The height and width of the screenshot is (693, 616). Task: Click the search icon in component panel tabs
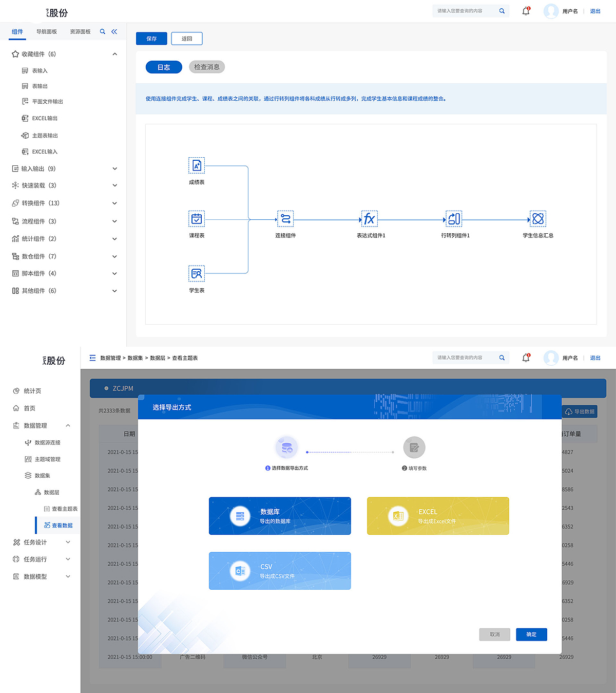[103, 32]
